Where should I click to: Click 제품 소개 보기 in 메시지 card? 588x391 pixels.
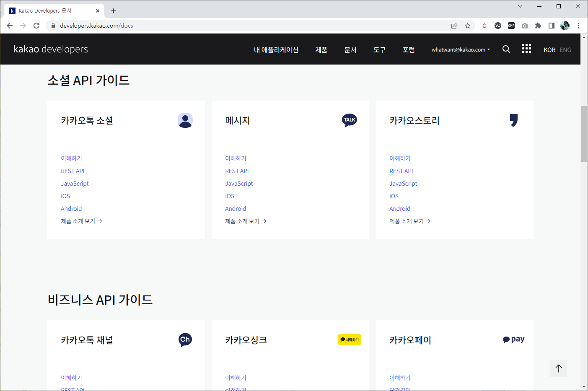pyautogui.click(x=246, y=221)
